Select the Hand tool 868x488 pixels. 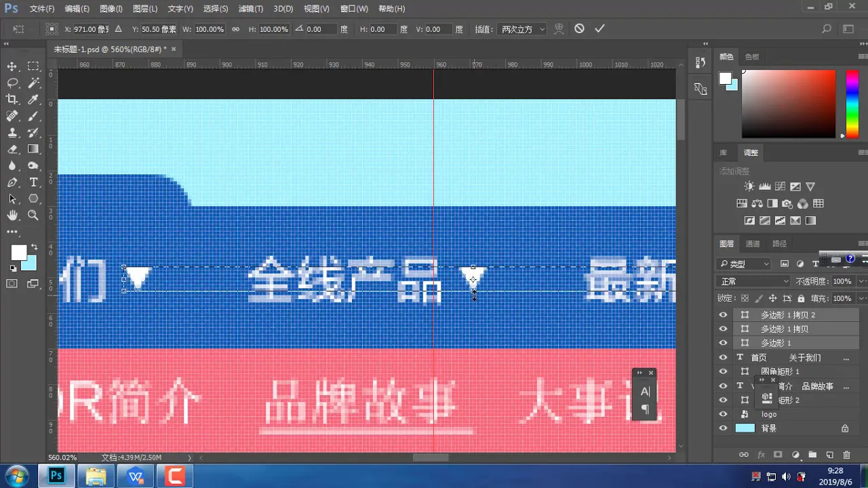click(12, 216)
